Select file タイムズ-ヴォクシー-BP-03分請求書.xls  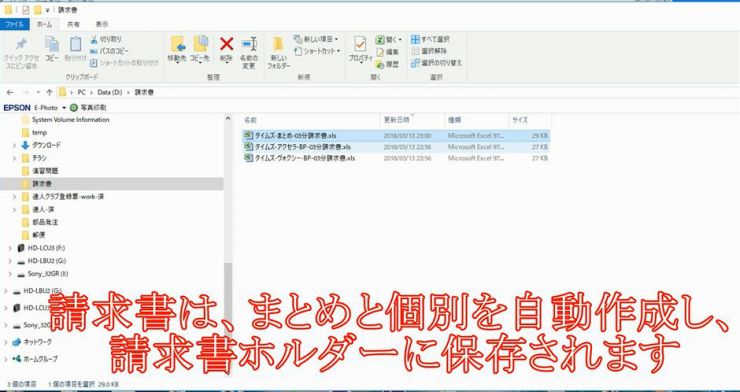click(396, 158)
